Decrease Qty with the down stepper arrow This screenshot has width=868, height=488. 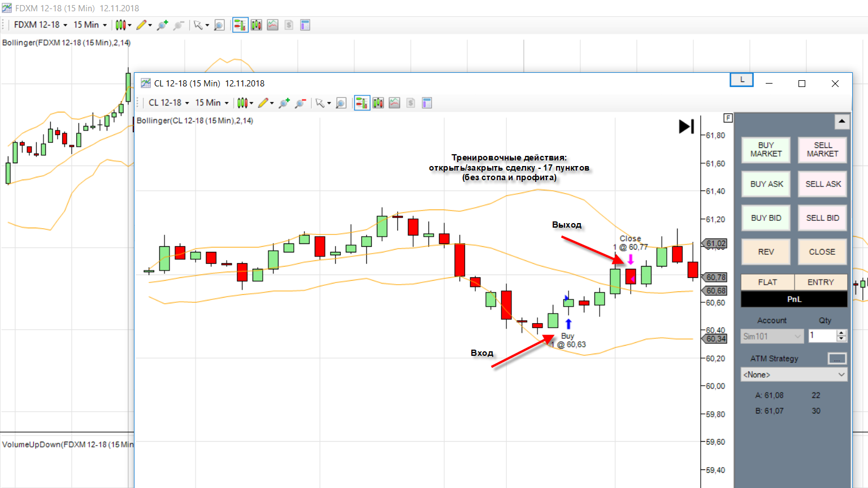841,339
